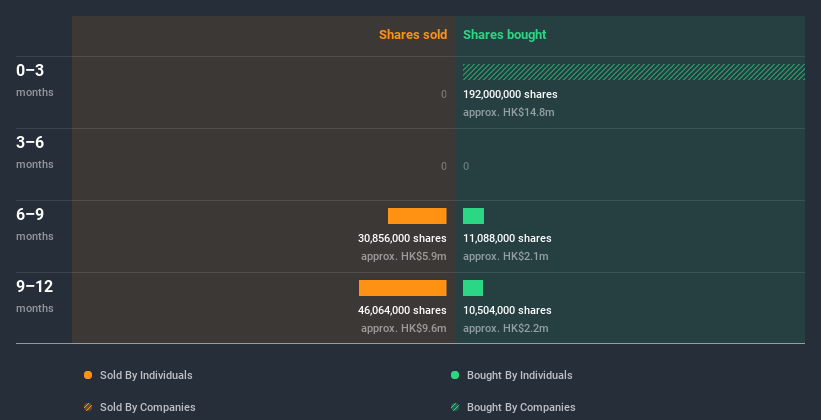Click the 46,064,000 shares value

pos(402,310)
